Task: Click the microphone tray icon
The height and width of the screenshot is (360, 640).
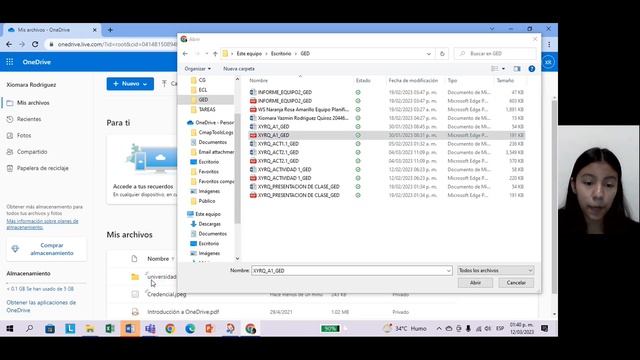Action: coord(468,329)
